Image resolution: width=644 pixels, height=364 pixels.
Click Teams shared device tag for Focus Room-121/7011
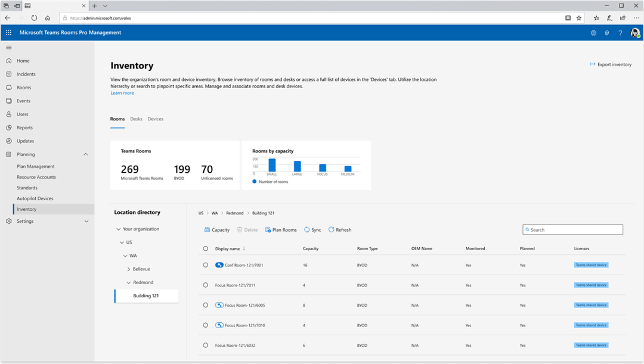point(591,285)
